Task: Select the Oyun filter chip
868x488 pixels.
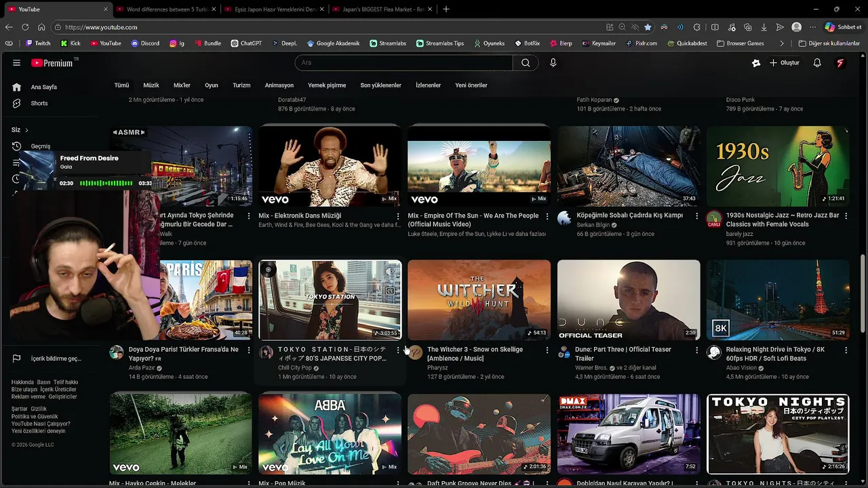Action: (212, 85)
